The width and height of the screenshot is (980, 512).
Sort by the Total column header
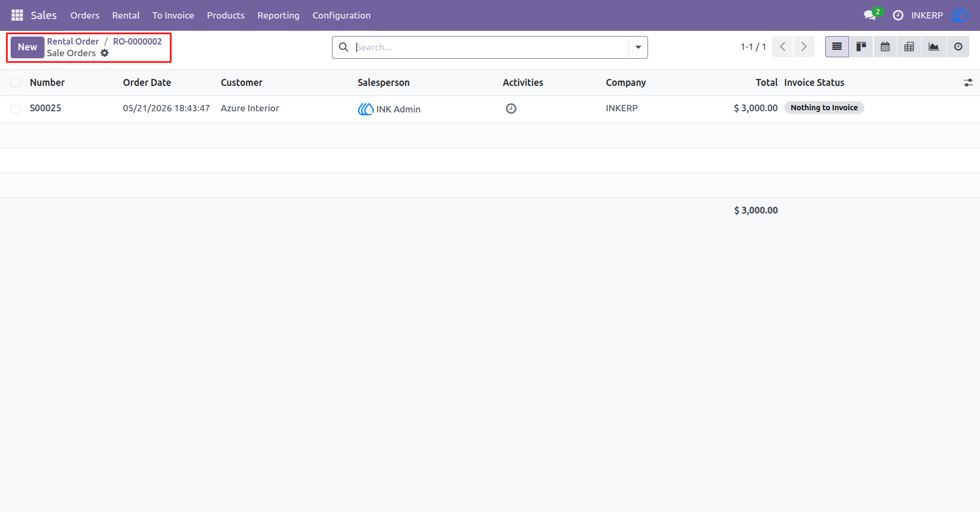click(x=766, y=83)
